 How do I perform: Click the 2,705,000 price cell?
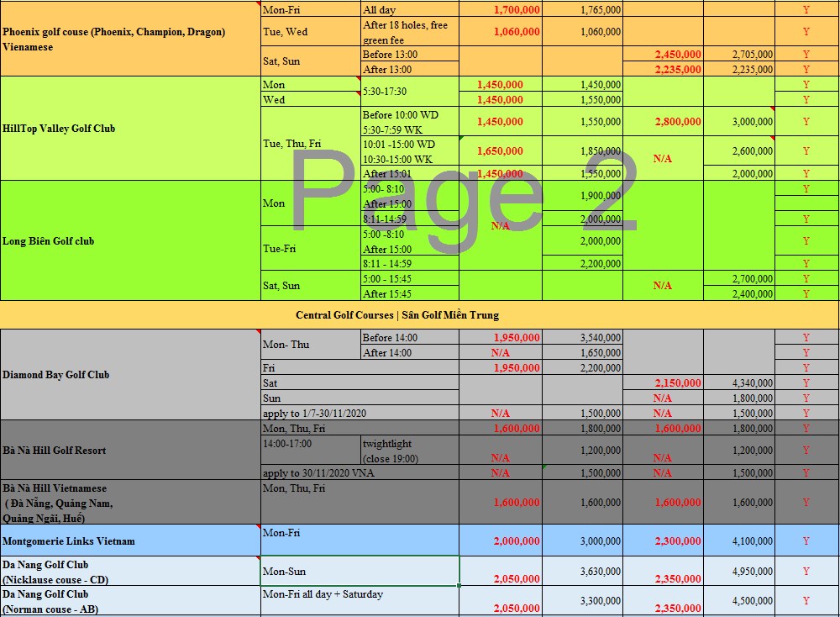[x=739, y=54]
